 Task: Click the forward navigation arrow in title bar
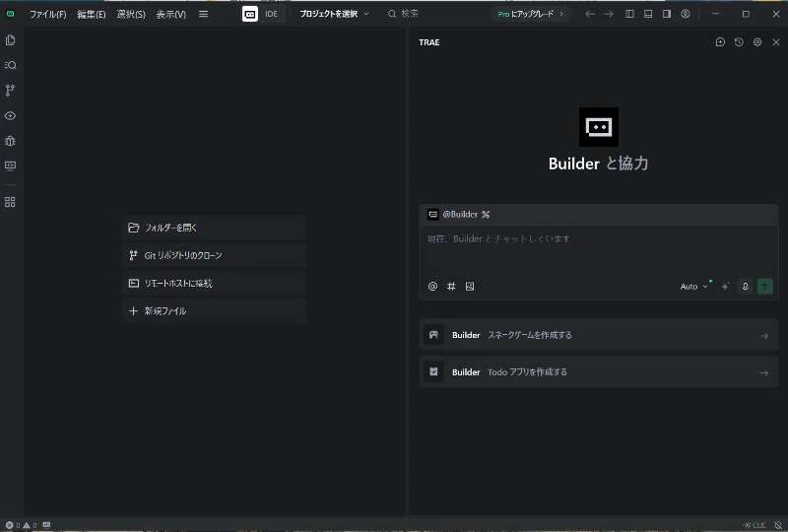pyautogui.click(x=609, y=14)
